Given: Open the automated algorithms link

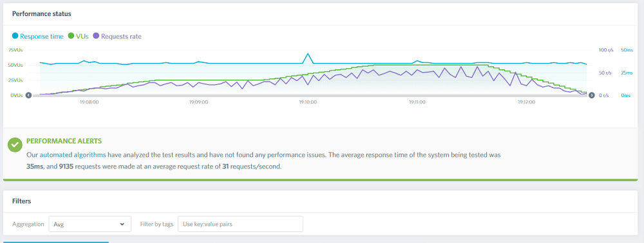Looking at the screenshot, I should click(73, 155).
